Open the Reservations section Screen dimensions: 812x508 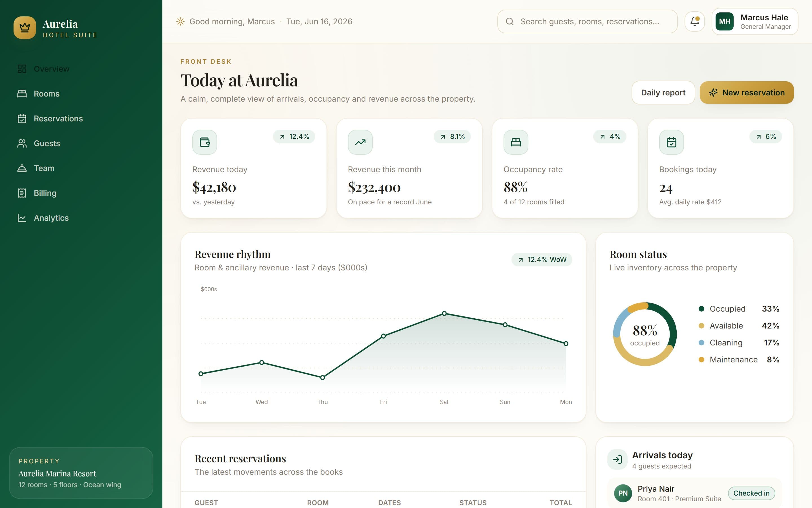tap(81, 119)
